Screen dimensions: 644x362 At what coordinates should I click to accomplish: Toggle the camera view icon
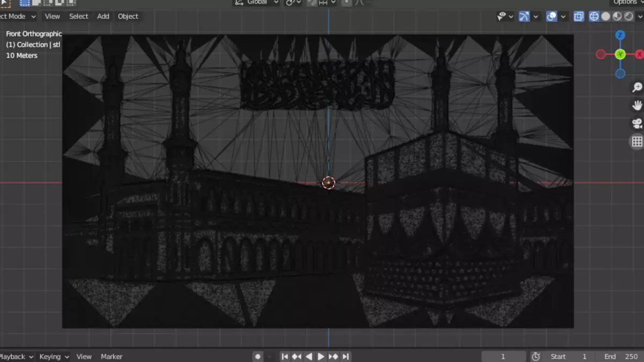[x=637, y=124]
